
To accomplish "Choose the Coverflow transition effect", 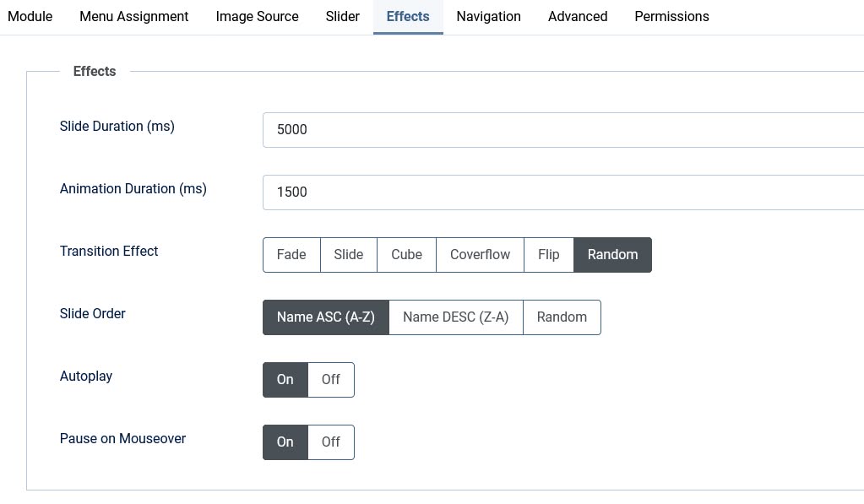I will (480, 254).
